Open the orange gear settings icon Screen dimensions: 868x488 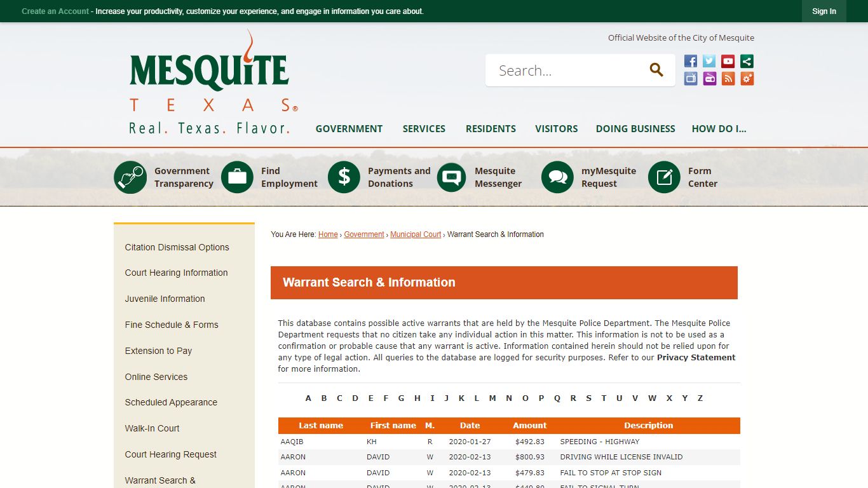pyautogui.click(x=747, y=78)
